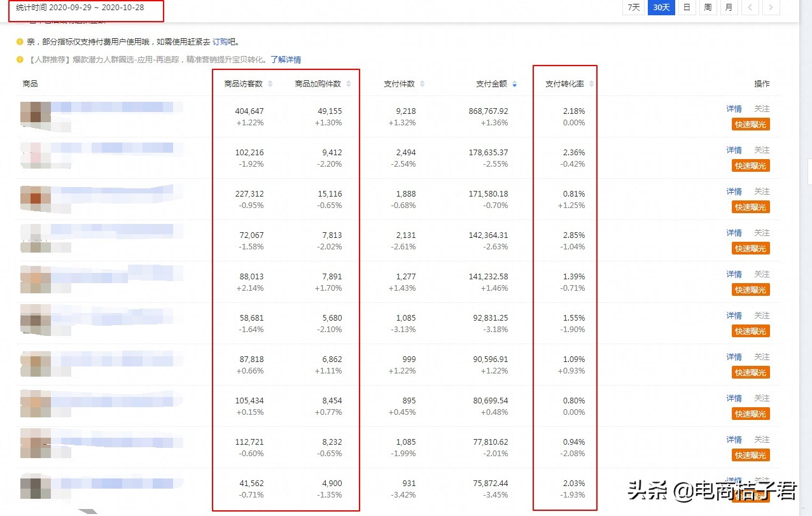Click 关注 for product with 88,013 visitors
Screen dimensions: 812x516
click(762, 274)
